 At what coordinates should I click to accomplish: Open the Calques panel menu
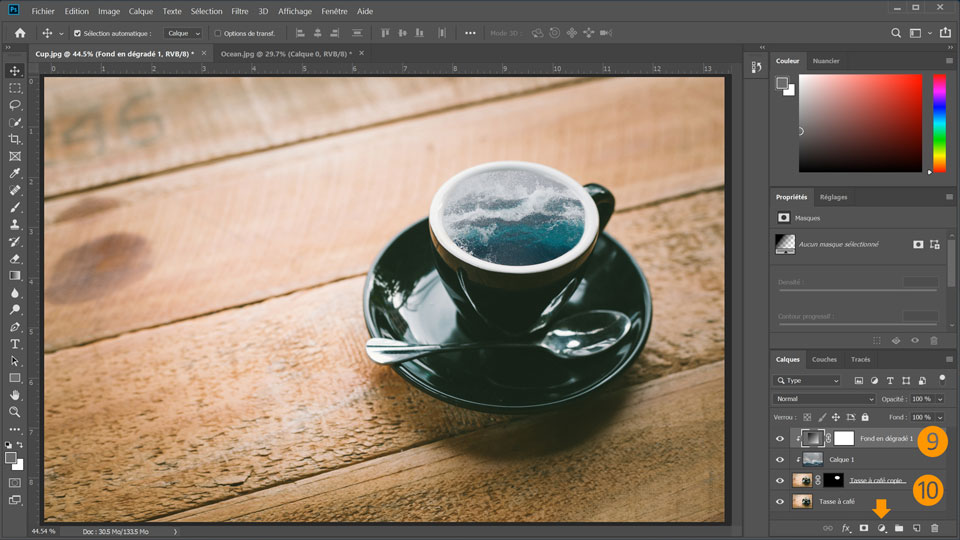click(949, 359)
